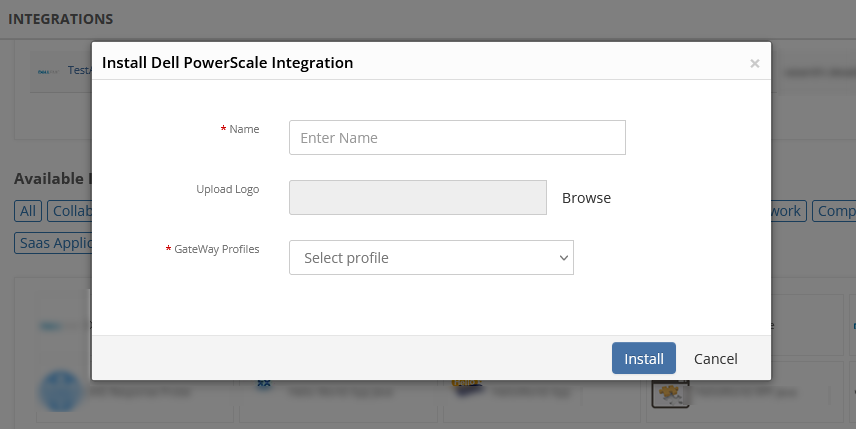Screen dimensions: 856x429
Task: Click the INTEGRATIONS page heading
Action: point(61,19)
